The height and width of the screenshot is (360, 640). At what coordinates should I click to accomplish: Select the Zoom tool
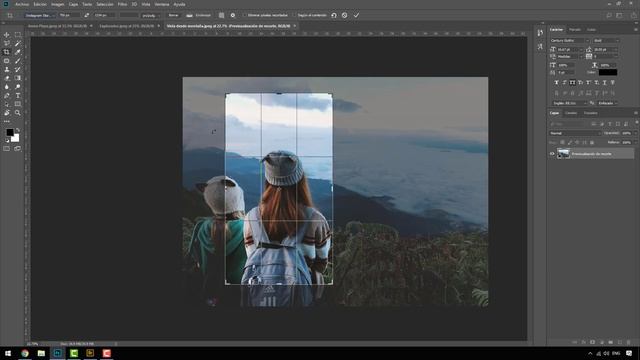click(18, 113)
